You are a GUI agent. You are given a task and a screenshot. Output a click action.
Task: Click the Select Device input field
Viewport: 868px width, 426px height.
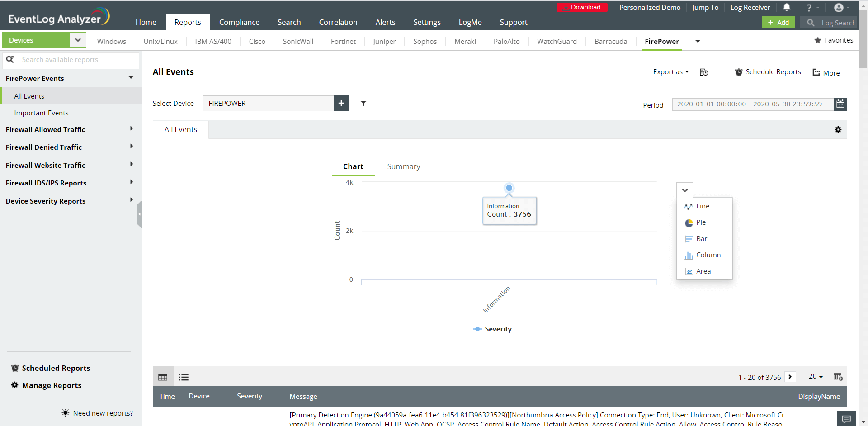coord(268,103)
